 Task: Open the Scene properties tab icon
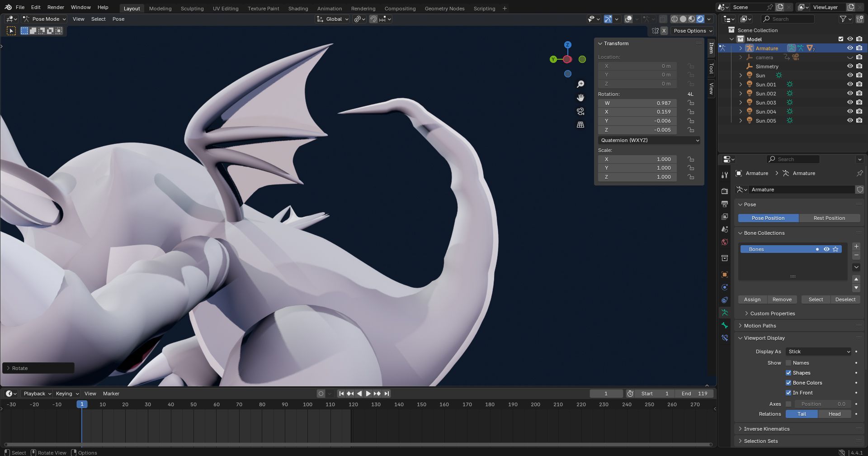pyautogui.click(x=725, y=229)
